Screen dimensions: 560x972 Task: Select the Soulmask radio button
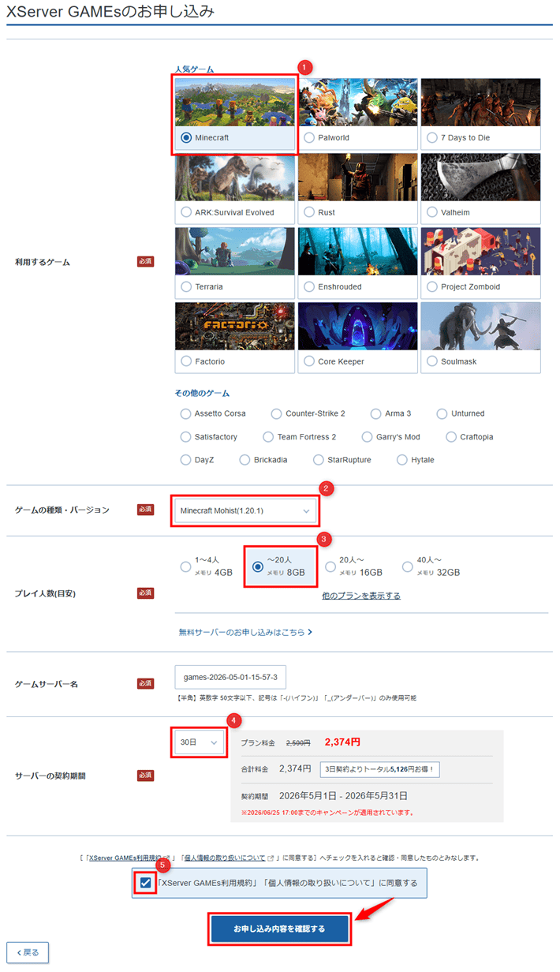431,361
